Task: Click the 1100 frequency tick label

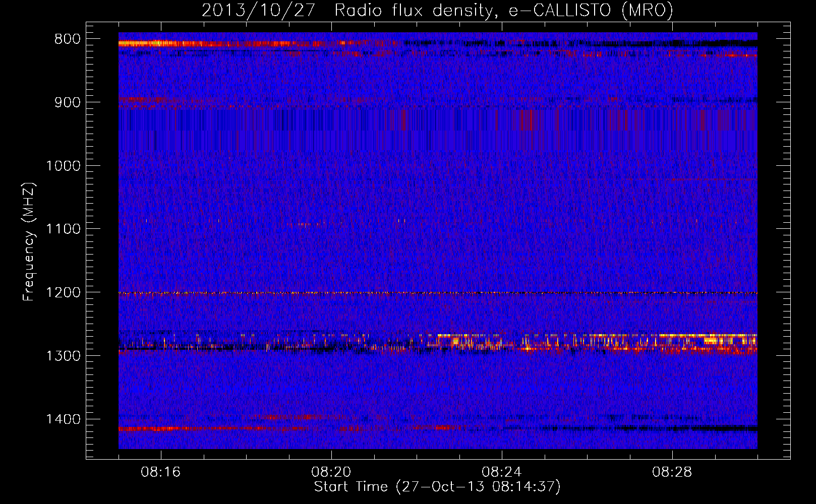Action: pyautogui.click(x=63, y=229)
